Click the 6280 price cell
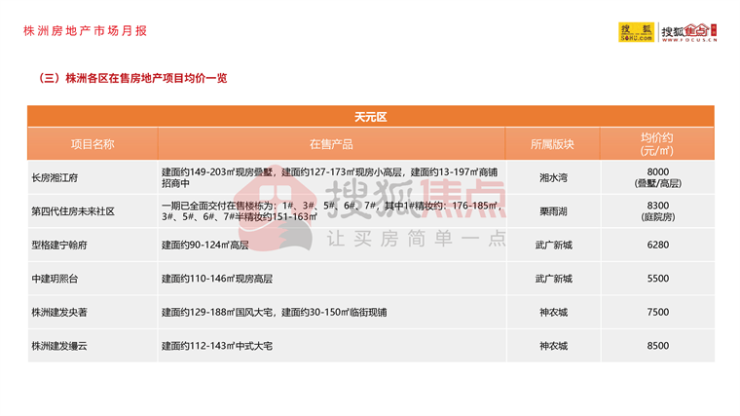 (657, 244)
